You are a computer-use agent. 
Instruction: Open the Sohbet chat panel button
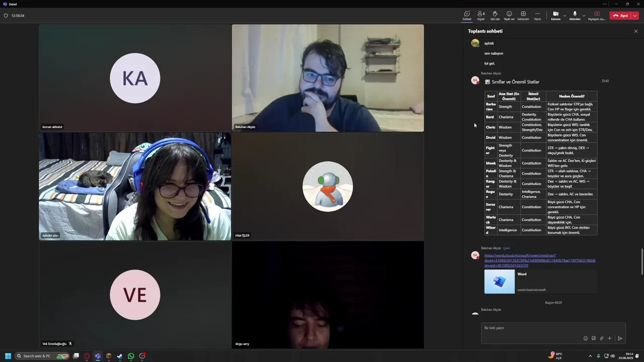pyautogui.click(x=467, y=16)
